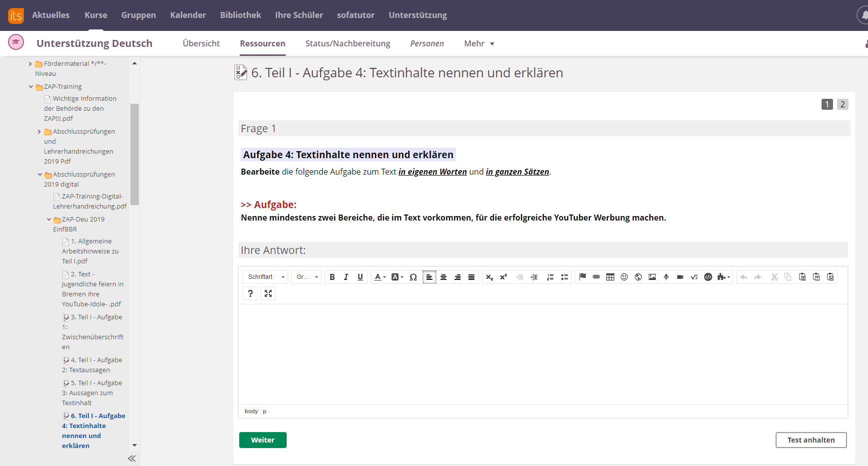Insert a table in the editor
This screenshot has width=868, height=466.
click(x=610, y=277)
